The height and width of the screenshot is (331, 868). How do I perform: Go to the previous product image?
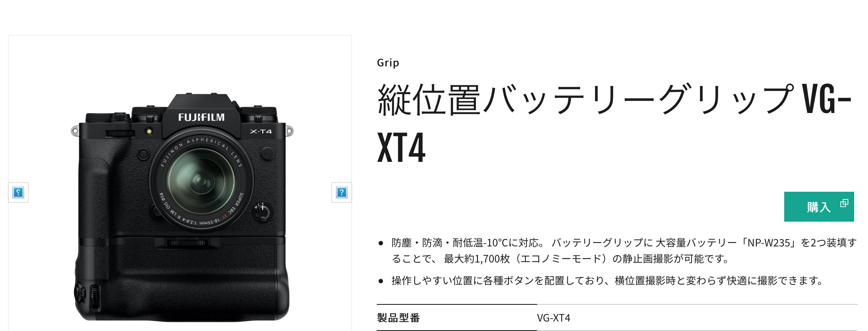[18, 192]
